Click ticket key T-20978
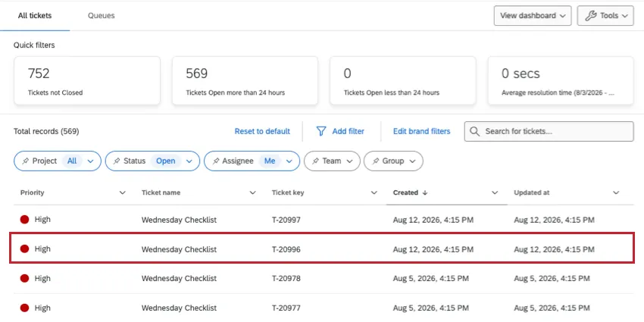 tap(286, 279)
